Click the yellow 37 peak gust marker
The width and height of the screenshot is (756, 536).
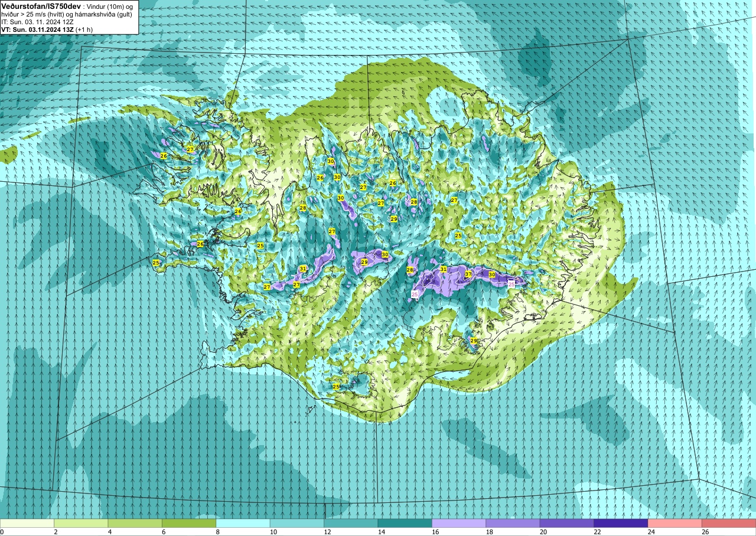tap(468, 274)
